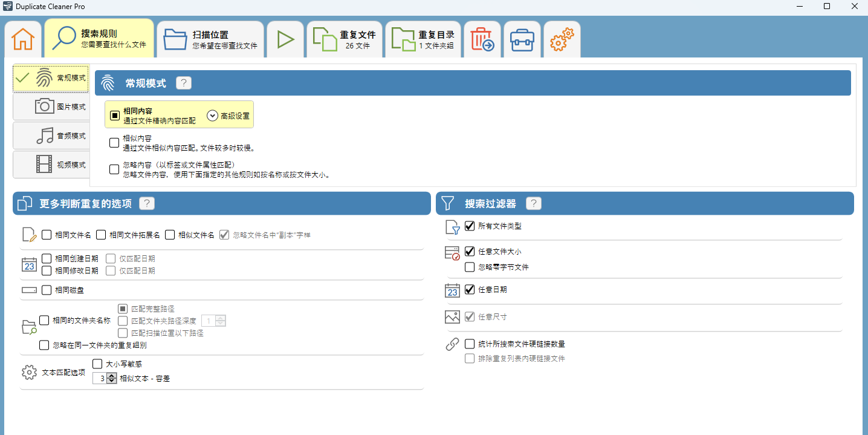
Task: Enable the 相似内容 matching option
Action: 114,142
